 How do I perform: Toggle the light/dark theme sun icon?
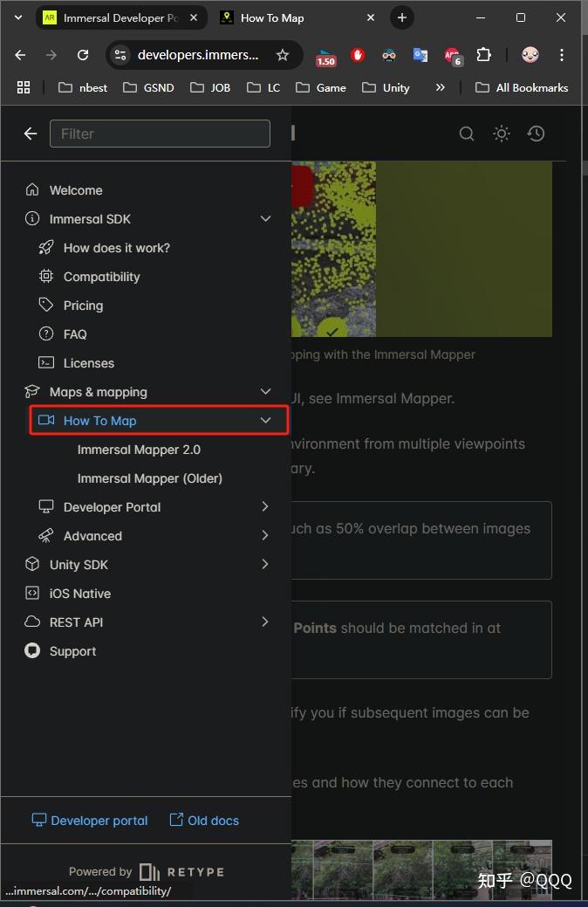(502, 134)
